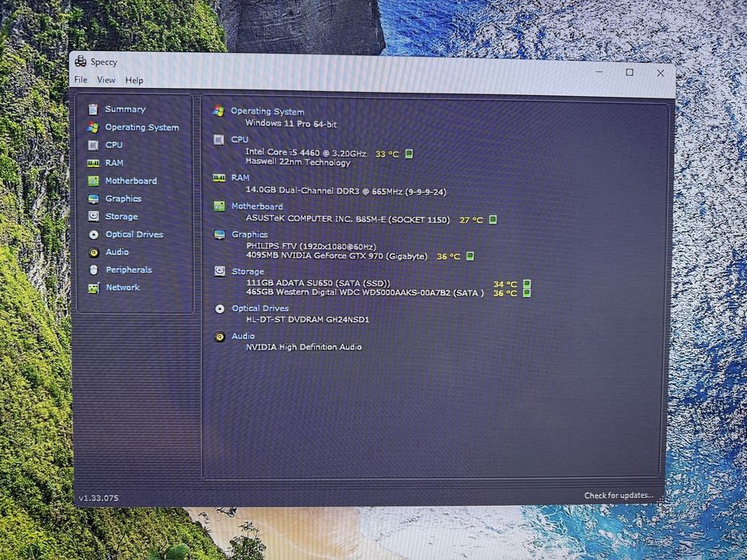This screenshot has width=747, height=560.
Task: Click 465GB Western Digital drive text
Action: tap(365, 292)
